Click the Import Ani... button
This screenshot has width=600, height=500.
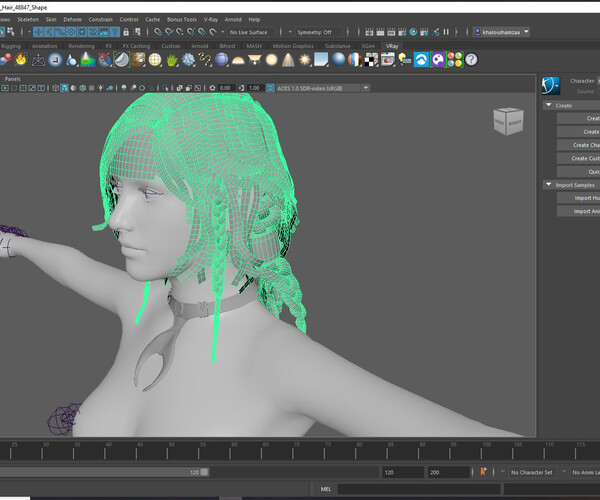[x=579, y=211]
